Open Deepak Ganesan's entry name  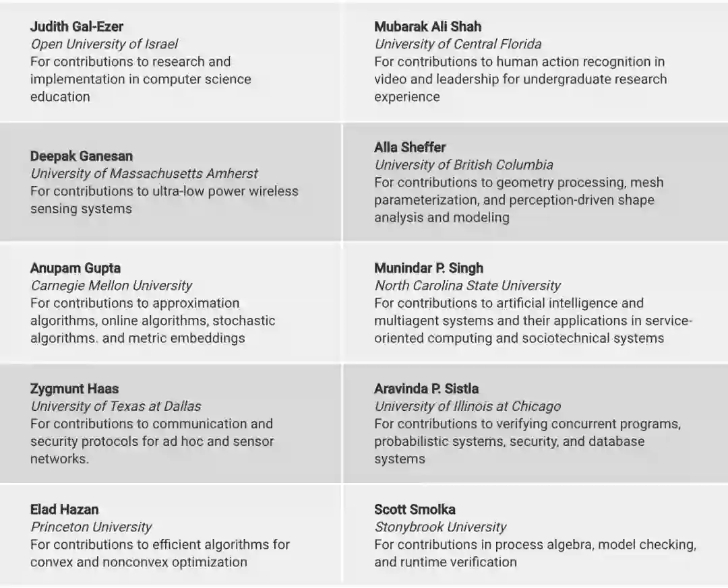click(80, 156)
